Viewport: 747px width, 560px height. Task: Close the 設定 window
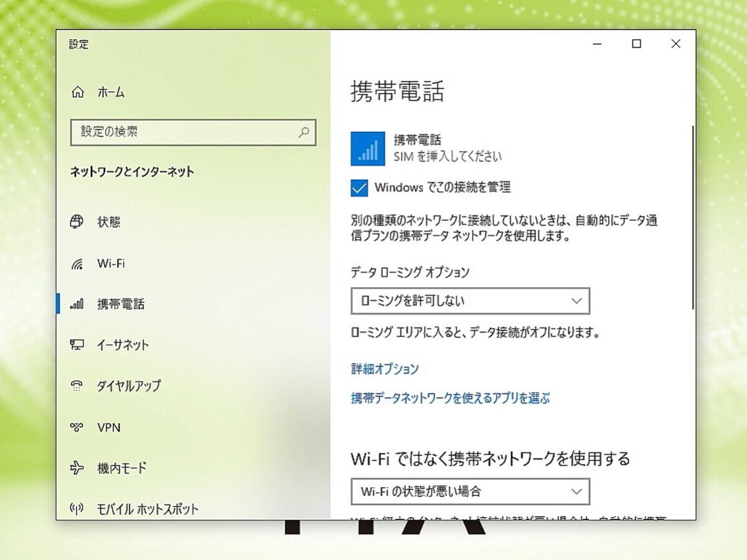click(676, 44)
